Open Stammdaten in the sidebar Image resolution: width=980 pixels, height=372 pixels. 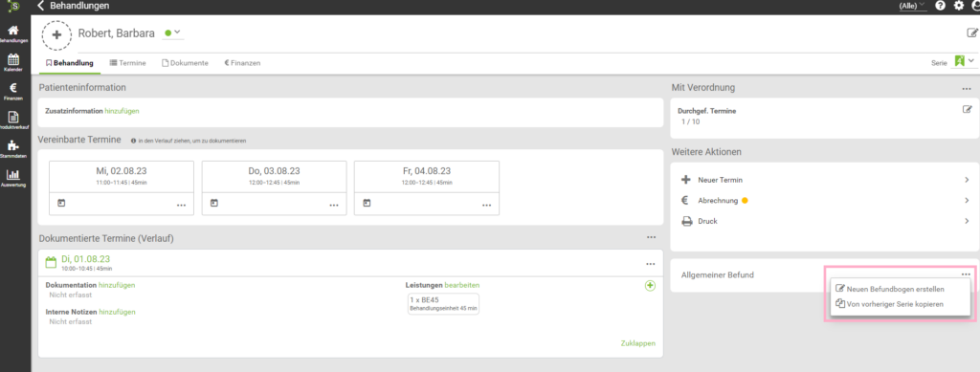pos(13,149)
